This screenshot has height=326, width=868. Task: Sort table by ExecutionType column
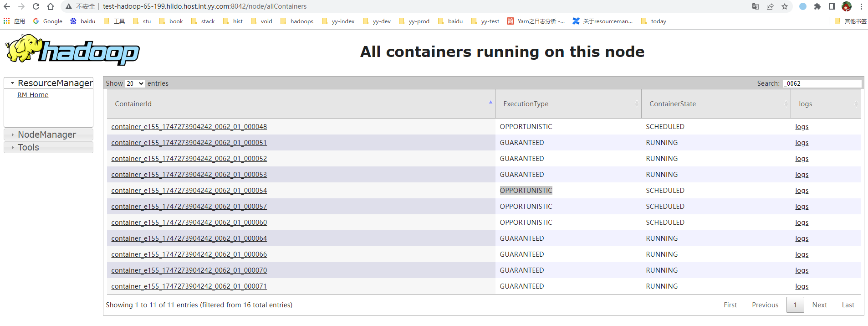[568, 104]
